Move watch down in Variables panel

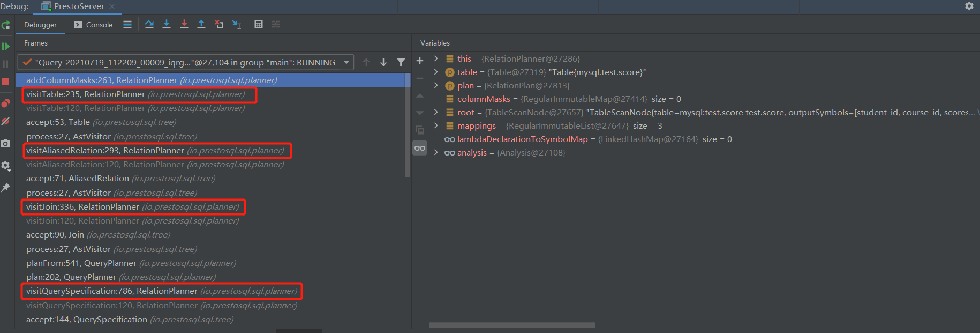pyautogui.click(x=420, y=113)
